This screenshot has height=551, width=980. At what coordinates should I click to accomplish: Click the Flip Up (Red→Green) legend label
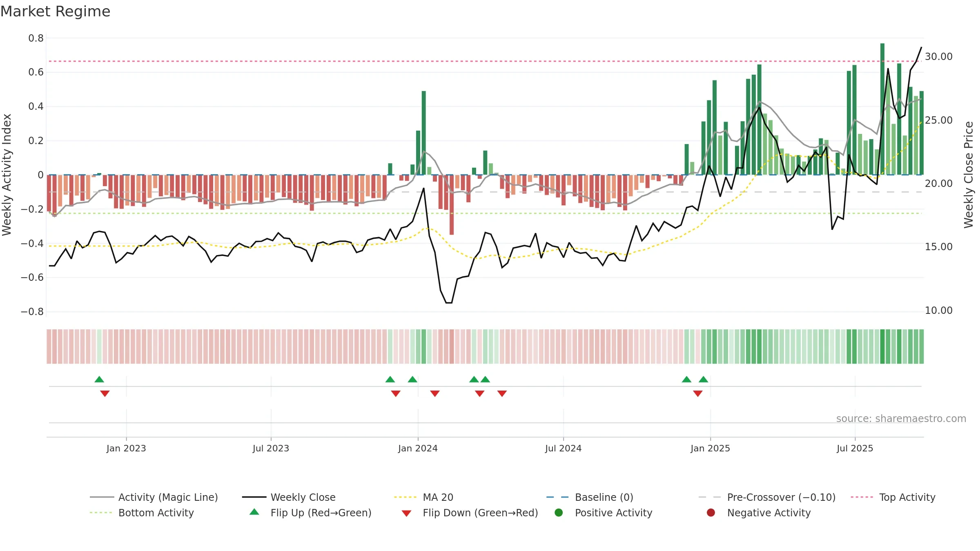pyautogui.click(x=321, y=513)
